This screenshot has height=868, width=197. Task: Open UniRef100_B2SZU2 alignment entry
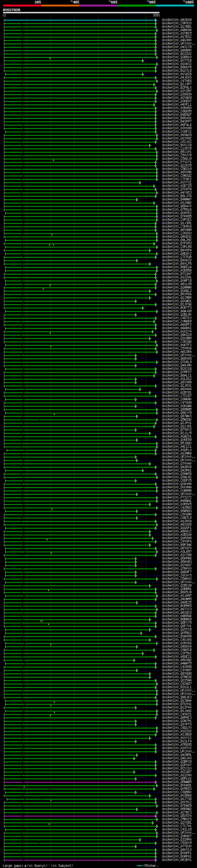coord(177,54)
